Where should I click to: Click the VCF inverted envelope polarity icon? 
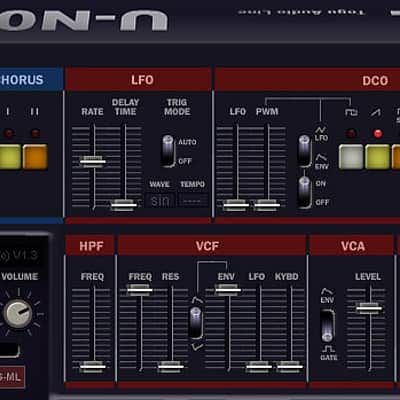click(x=197, y=347)
